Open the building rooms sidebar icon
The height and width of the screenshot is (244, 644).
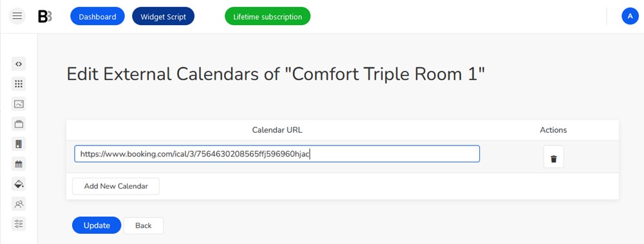19,144
